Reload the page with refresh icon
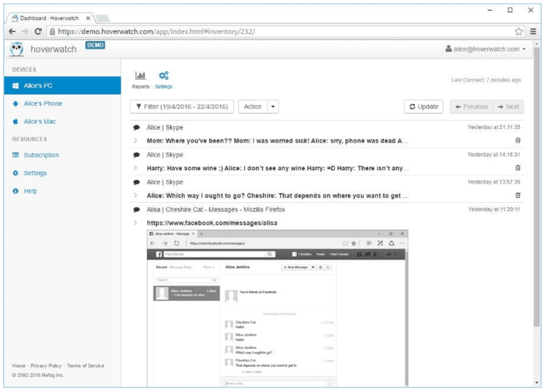Viewport: 545px width, 392px height. point(38,32)
